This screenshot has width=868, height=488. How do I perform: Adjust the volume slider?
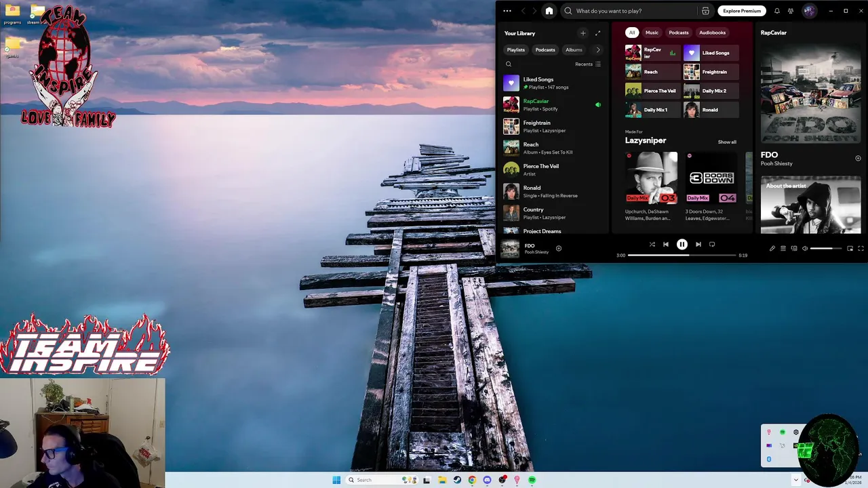[826, 249]
